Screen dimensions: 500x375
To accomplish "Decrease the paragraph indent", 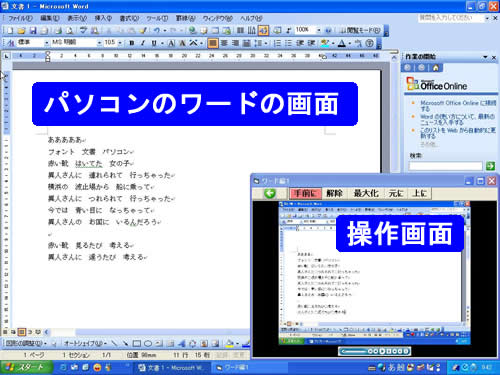I will (x=300, y=43).
